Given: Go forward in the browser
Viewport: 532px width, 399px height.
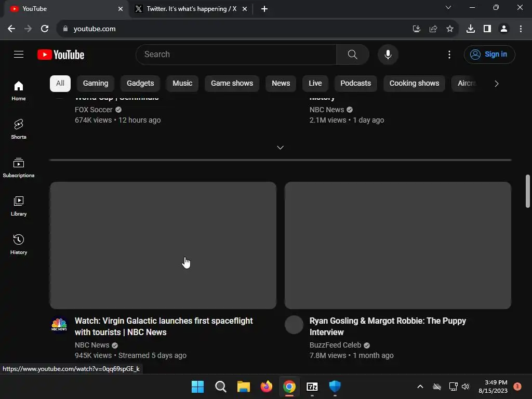Looking at the screenshot, I should click(28, 29).
